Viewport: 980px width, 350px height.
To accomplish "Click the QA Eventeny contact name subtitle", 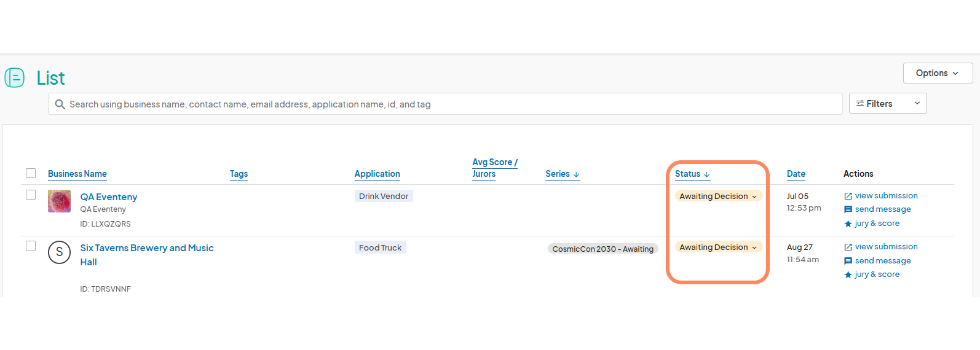I will (x=103, y=209).
